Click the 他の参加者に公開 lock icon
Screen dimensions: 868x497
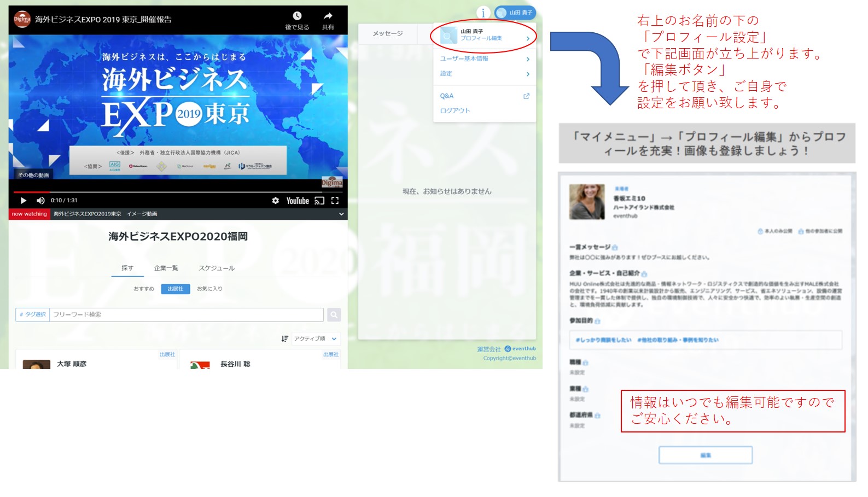coord(801,231)
